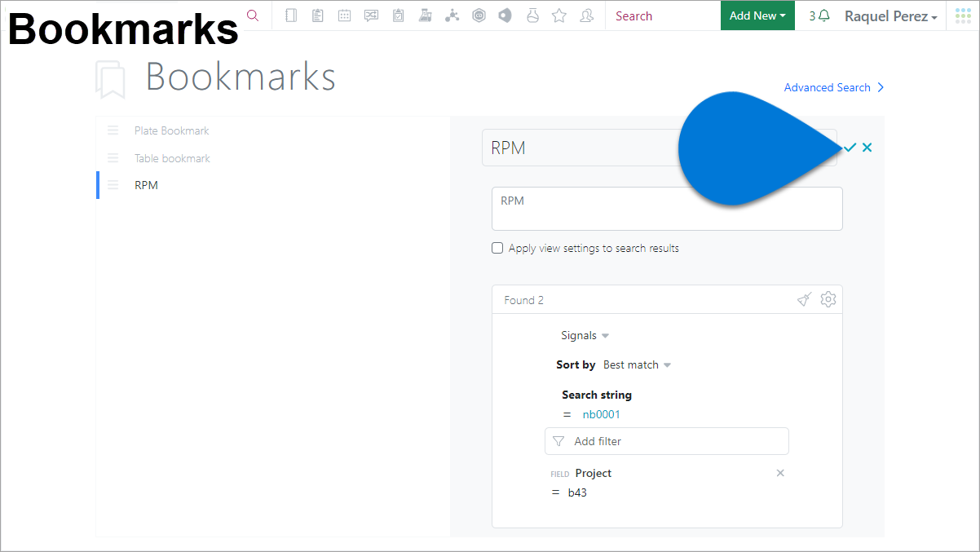Open the chat message icon in toolbar
The height and width of the screenshot is (552, 980).
tap(372, 15)
